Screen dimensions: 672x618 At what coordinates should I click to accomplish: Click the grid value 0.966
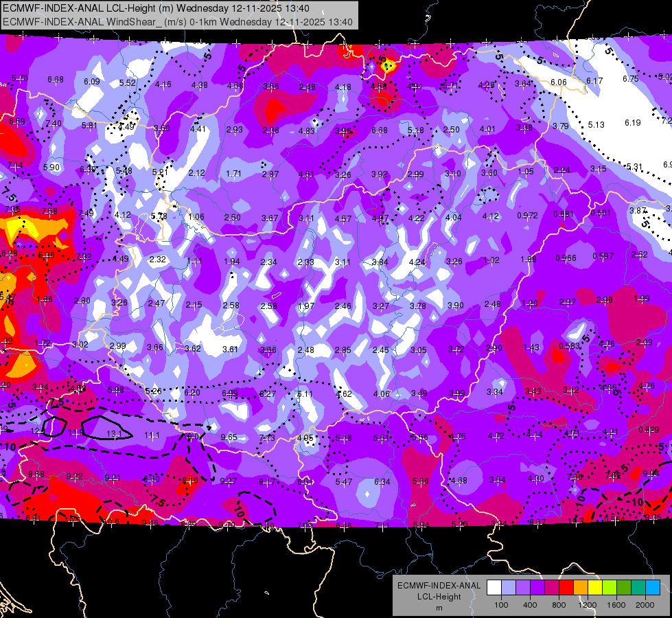[566, 258]
